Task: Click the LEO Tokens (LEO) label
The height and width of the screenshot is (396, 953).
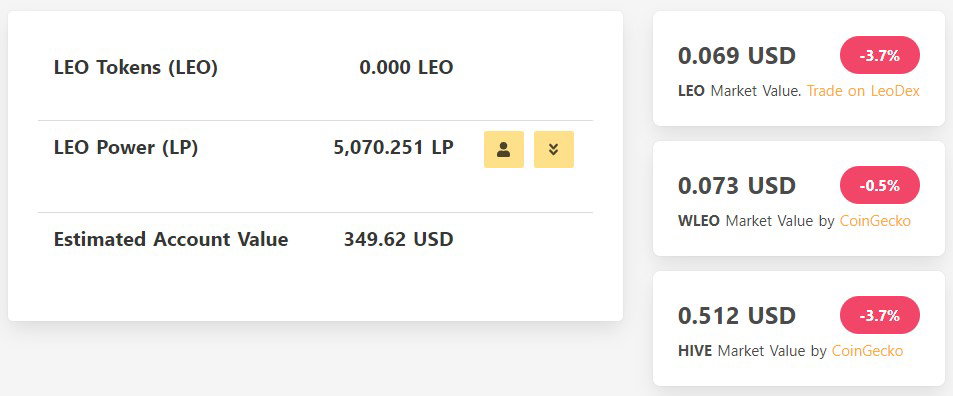Action: click(x=136, y=67)
